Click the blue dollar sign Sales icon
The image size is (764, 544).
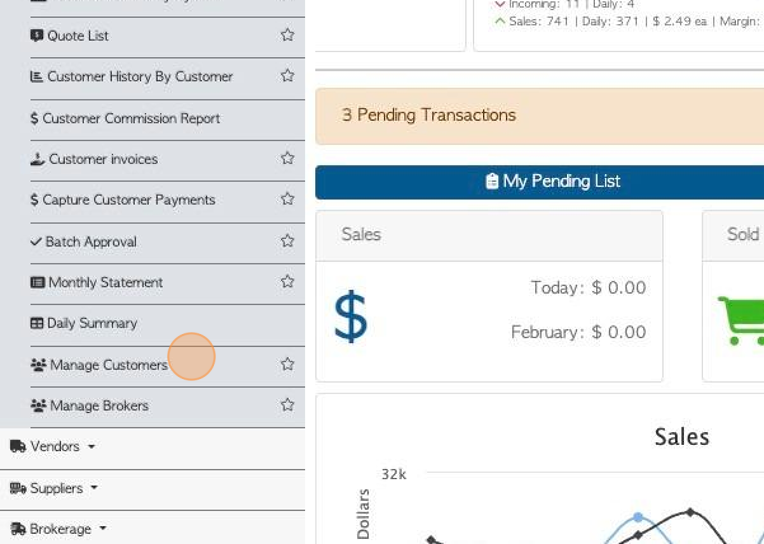[351, 316]
